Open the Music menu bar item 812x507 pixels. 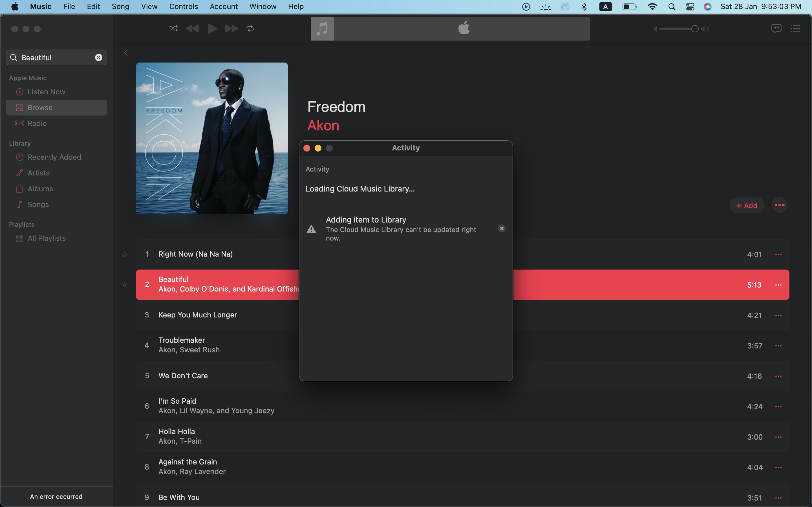41,6
